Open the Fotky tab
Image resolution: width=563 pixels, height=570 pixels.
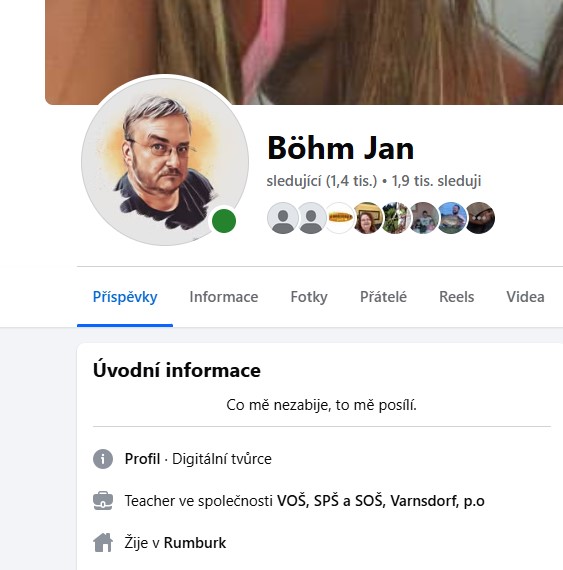(309, 297)
